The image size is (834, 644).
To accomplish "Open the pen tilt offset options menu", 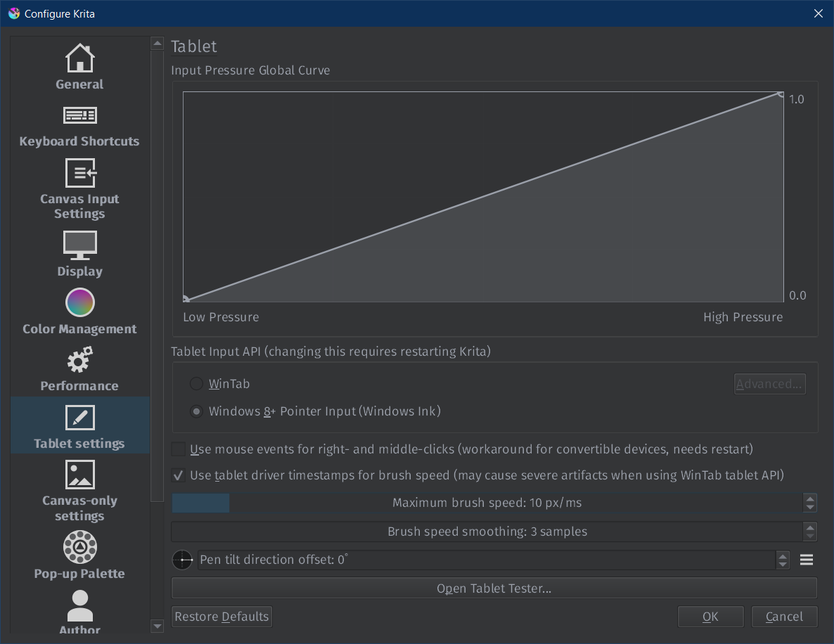I will (x=807, y=560).
